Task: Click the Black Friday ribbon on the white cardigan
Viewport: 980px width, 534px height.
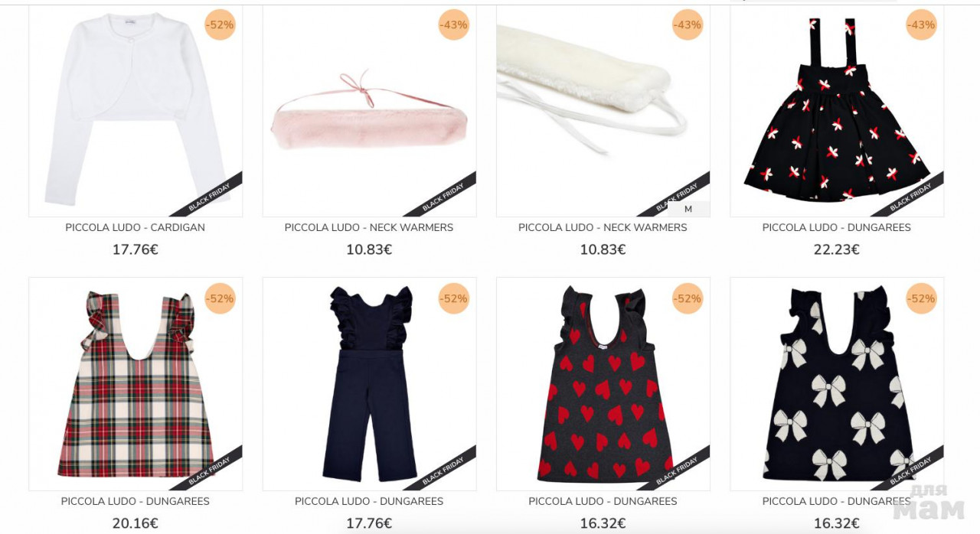Action: [x=207, y=195]
